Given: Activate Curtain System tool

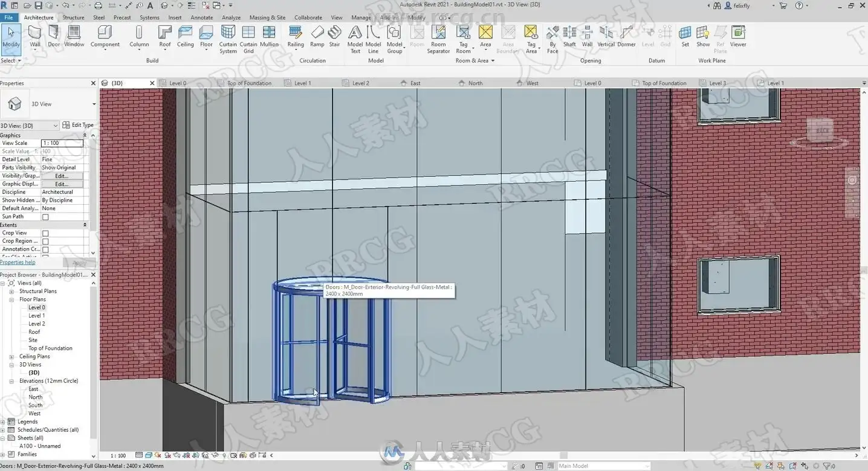Looking at the screenshot, I should pyautogui.click(x=228, y=40).
